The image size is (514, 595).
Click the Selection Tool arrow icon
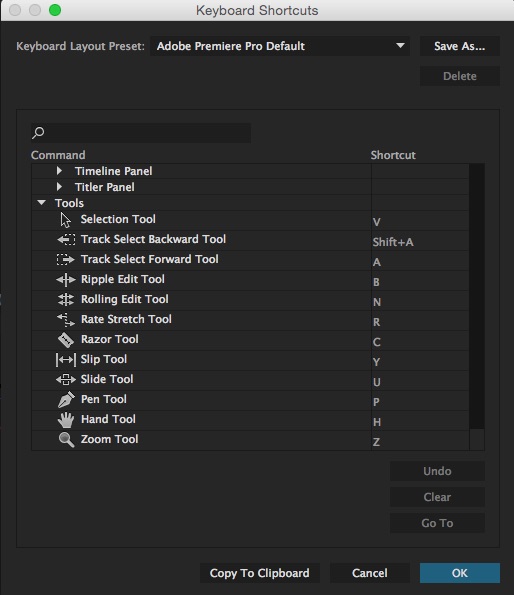[x=66, y=220]
